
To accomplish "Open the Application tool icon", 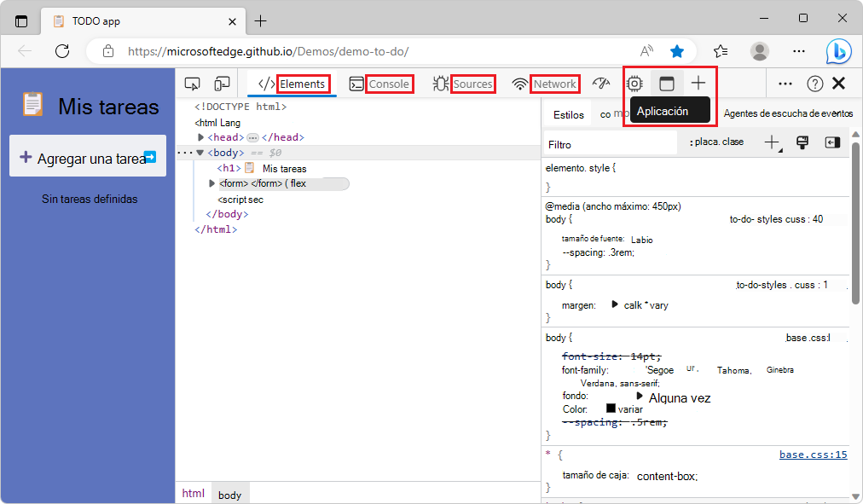I will (x=667, y=84).
